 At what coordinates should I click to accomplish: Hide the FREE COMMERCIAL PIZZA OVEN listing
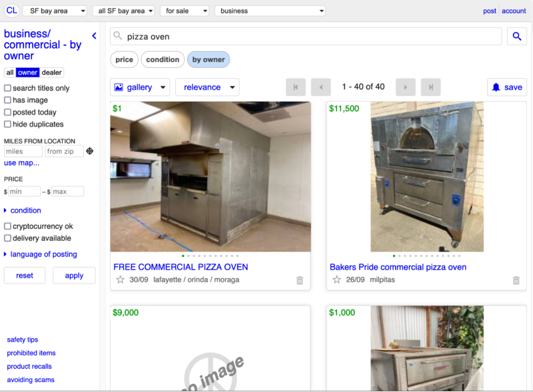pos(299,280)
